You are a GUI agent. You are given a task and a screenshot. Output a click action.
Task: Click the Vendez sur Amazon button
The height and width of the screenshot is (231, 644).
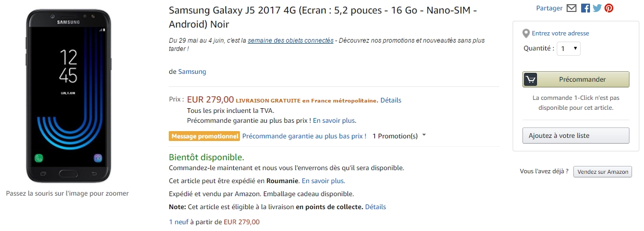point(602,172)
